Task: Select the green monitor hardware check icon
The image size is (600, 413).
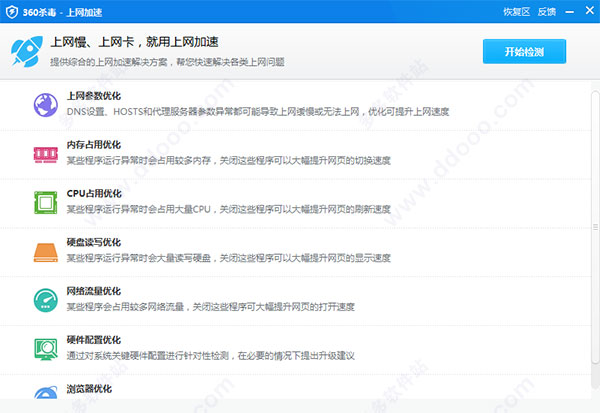Action: 46,349
